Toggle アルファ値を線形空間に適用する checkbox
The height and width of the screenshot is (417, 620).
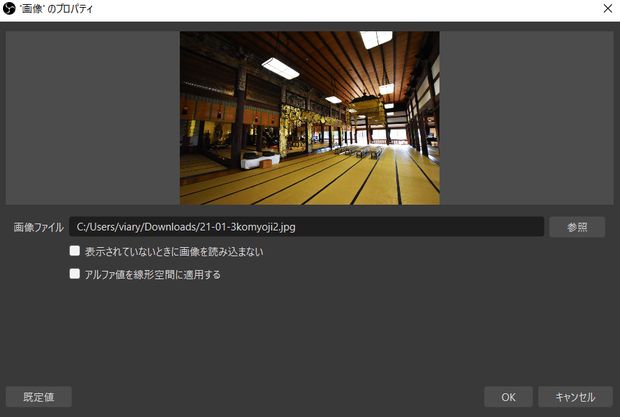point(75,274)
